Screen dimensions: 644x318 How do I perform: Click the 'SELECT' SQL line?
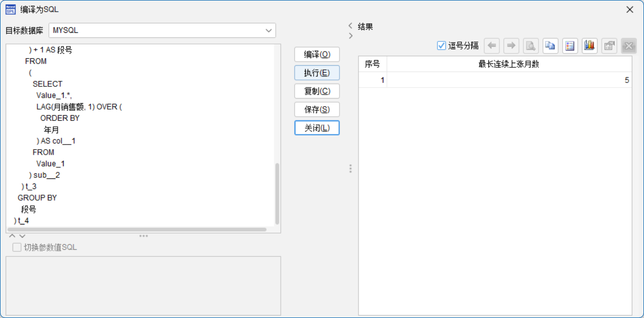point(47,84)
